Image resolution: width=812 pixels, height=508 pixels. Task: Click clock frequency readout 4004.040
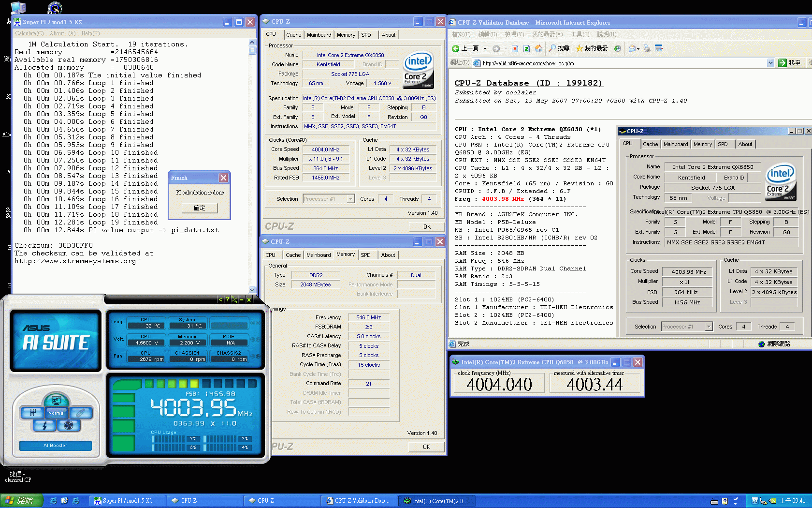[x=499, y=385]
